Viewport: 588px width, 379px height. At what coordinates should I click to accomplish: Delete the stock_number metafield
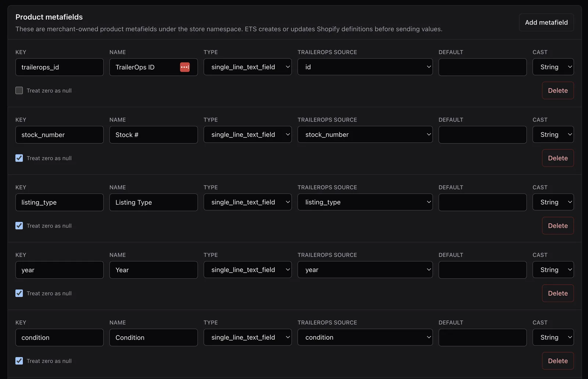pos(558,158)
